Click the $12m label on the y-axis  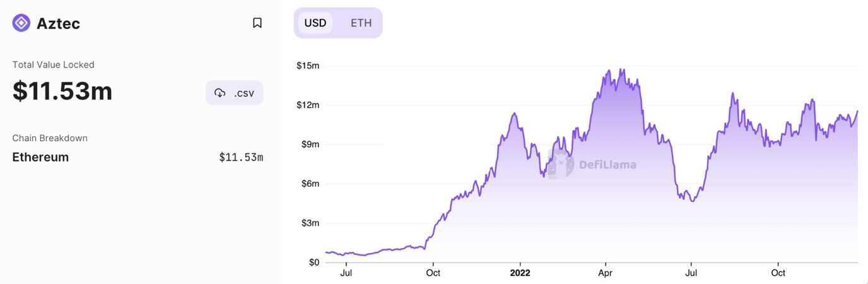[x=308, y=105]
